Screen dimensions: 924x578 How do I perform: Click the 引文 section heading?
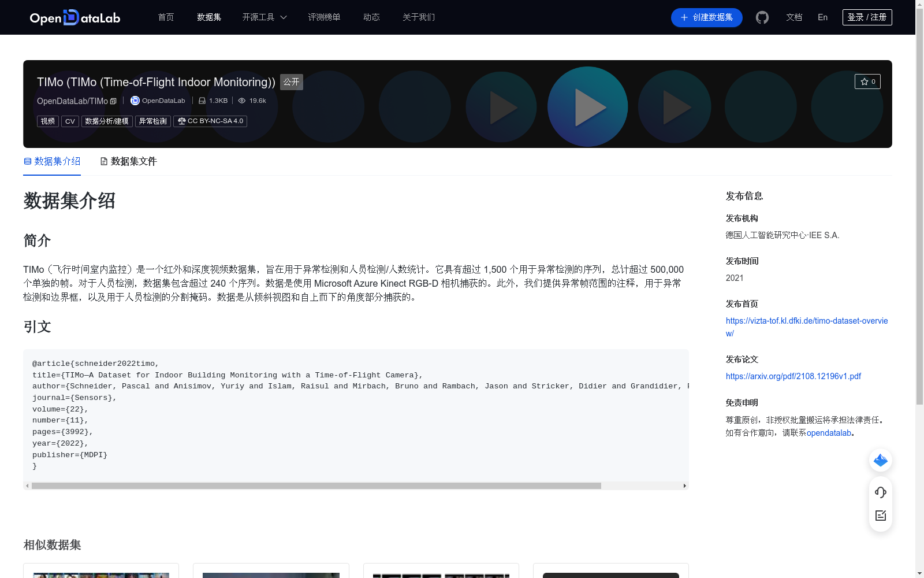[x=37, y=327]
